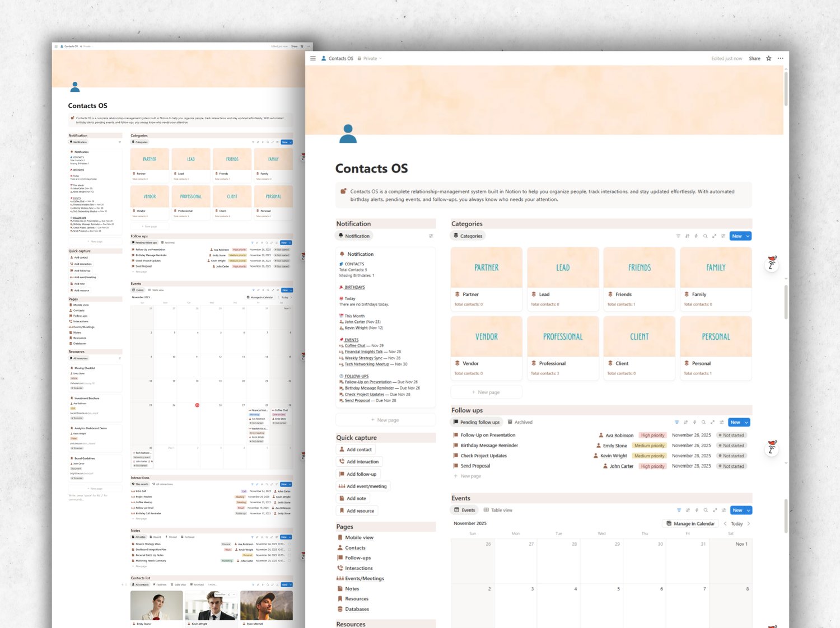Click sort icon in front window Categories toolbar
840x628 pixels.
pyautogui.click(x=687, y=236)
